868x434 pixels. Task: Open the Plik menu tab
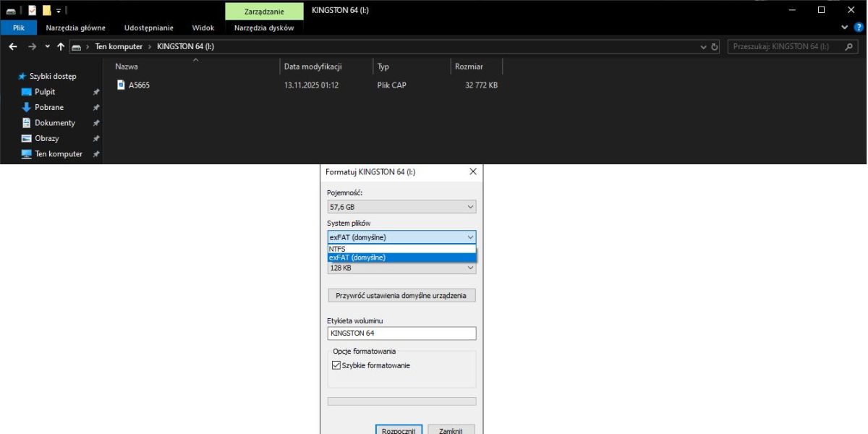[x=20, y=27]
